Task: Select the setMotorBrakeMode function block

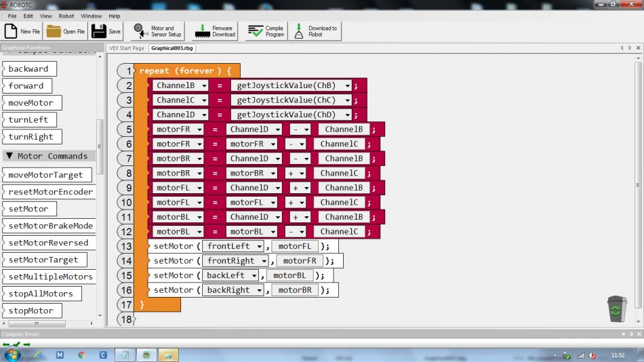Action: [49, 226]
